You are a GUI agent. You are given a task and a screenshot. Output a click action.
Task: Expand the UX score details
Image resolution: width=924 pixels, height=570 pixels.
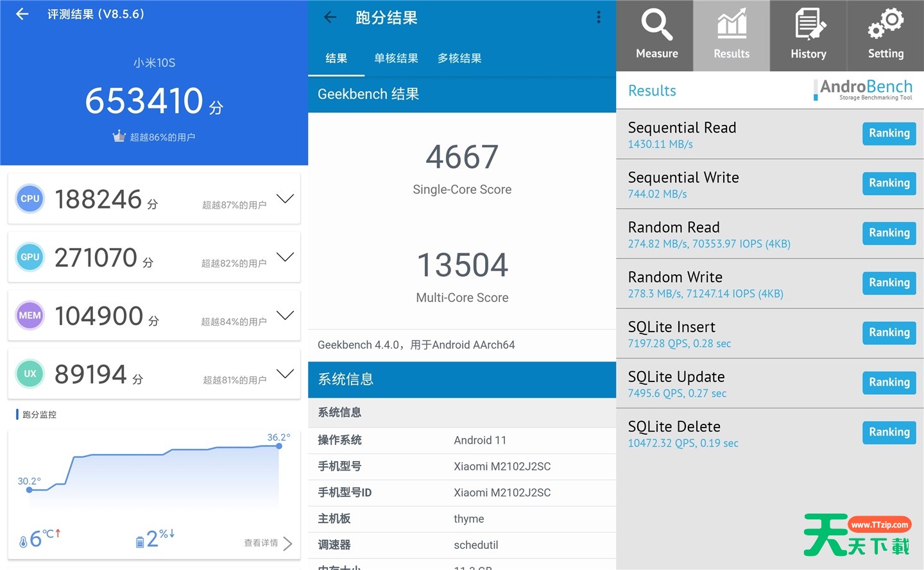pos(285,374)
